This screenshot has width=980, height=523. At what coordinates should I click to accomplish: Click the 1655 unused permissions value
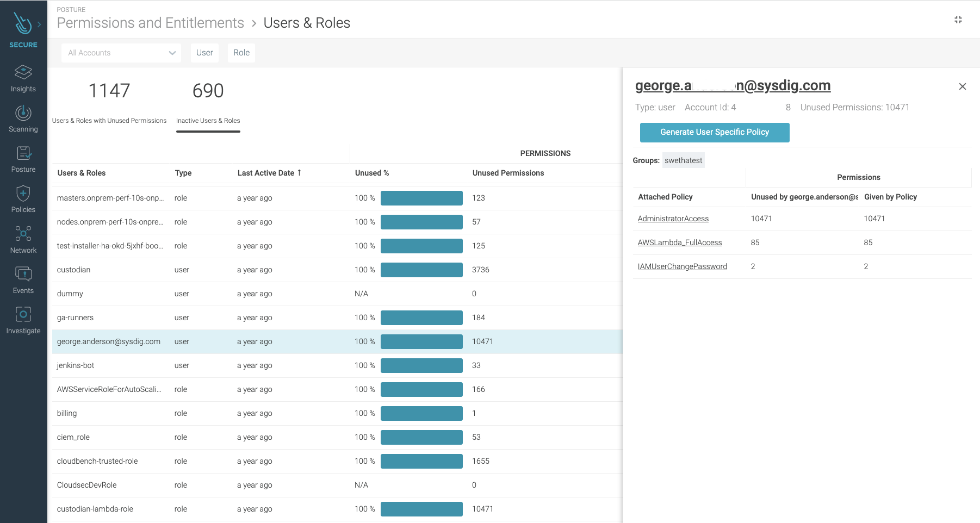481,461
